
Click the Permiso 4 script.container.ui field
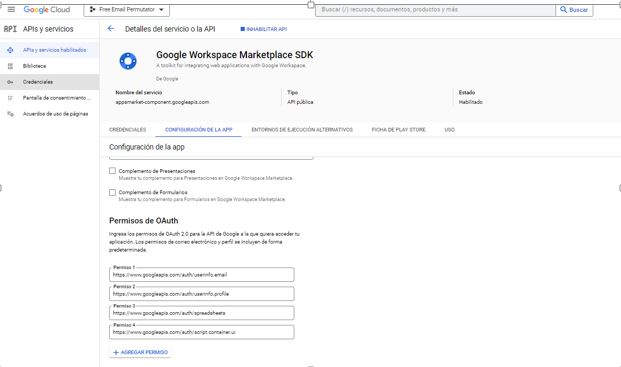(202, 332)
